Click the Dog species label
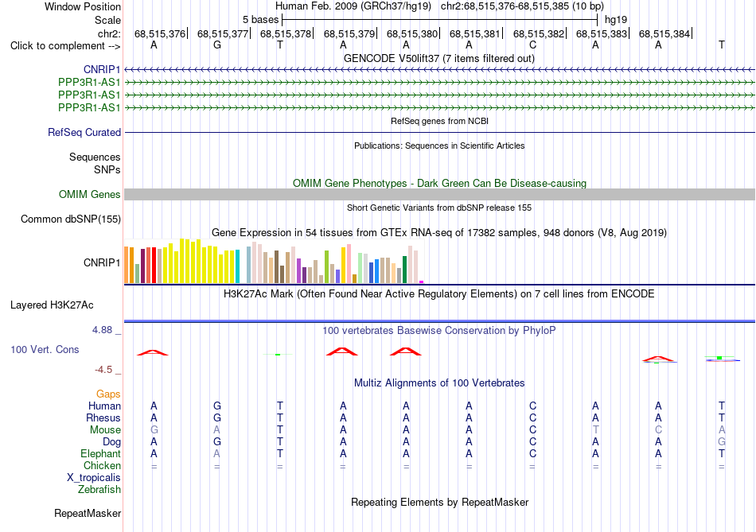The width and height of the screenshot is (756, 532). pyautogui.click(x=111, y=442)
